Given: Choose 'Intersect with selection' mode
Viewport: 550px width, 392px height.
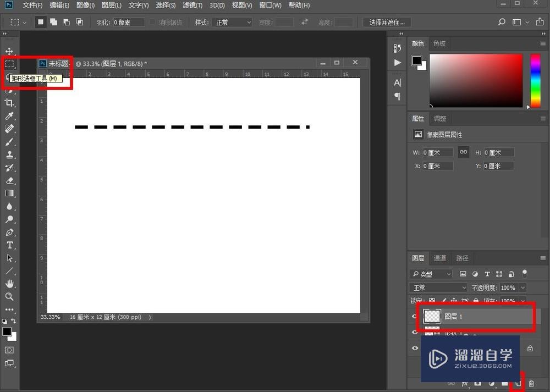Looking at the screenshot, I should (x=80, y=22).
